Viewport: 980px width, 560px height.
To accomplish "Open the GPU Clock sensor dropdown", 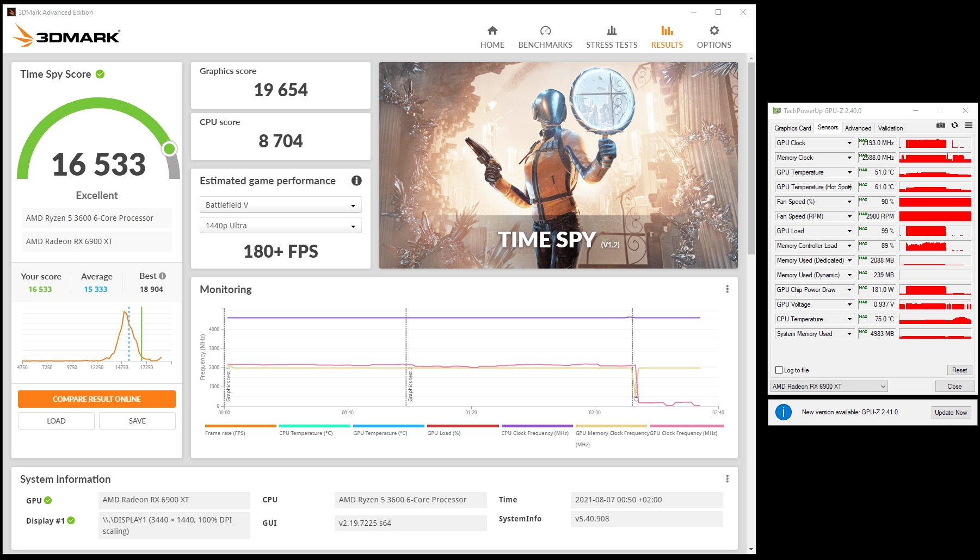I will (x=849, y=143).
